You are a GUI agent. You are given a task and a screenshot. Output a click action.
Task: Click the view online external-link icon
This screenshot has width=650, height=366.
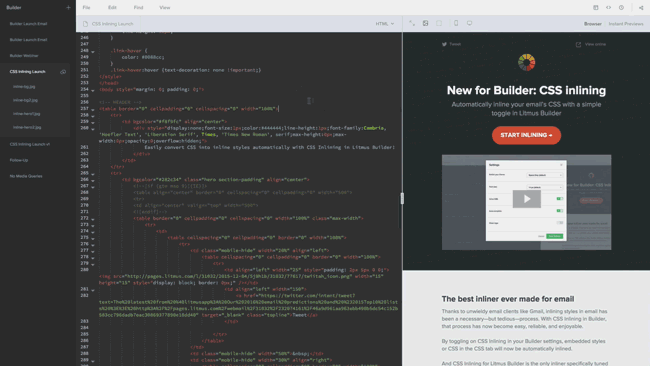(578, 44)
